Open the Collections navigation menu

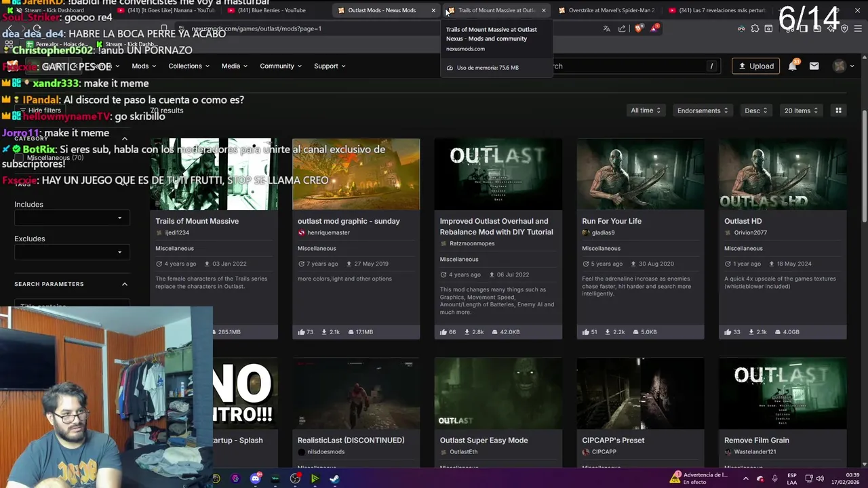click(189, 66)
